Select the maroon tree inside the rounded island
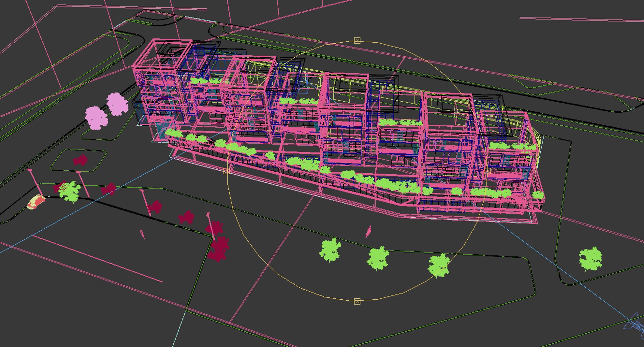This screenshot has height=347, width=644. pos(80,160)
